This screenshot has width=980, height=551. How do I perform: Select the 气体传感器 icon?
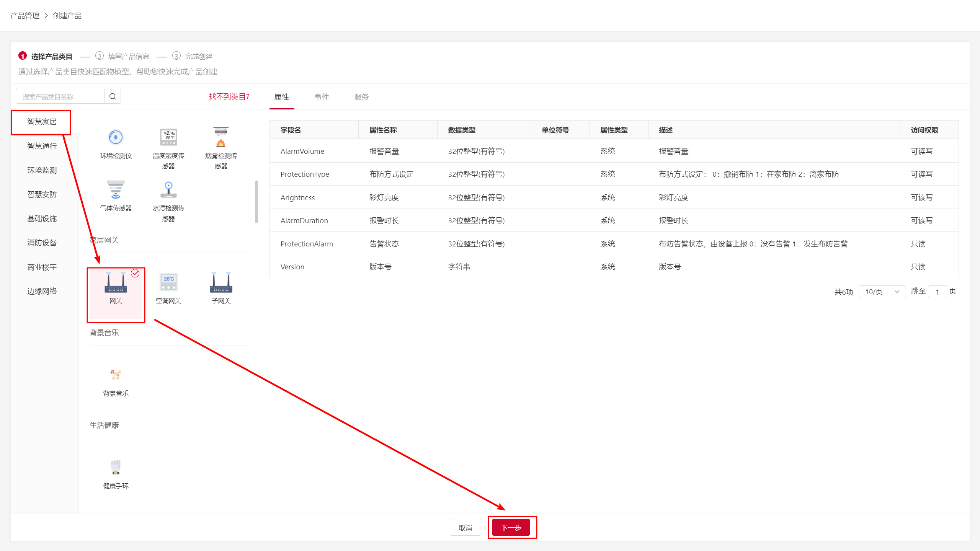click(x=116, y=190)
